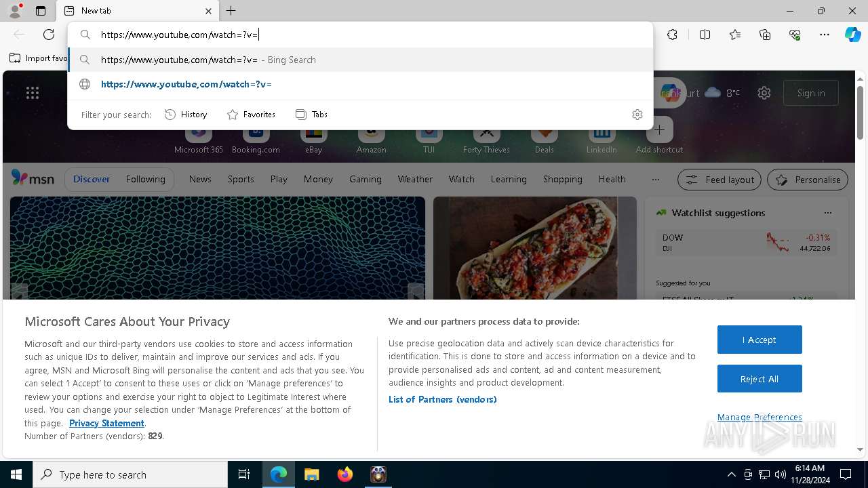The width and height of the screenshot is (868, 488).
Task: Open Collections icon in toolbar
Action: tap(765, 35)
